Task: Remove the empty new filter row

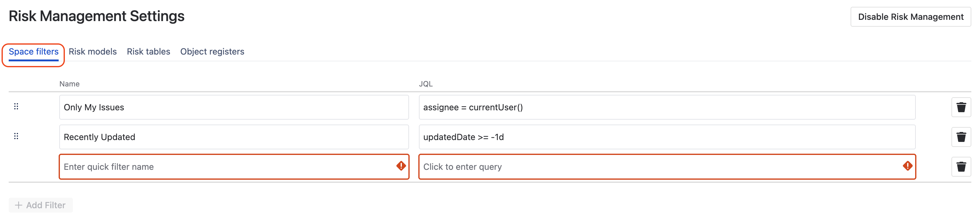Action: (961, 166)
